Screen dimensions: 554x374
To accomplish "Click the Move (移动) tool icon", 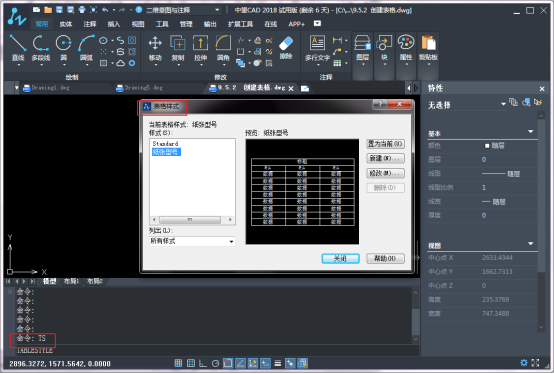I will tap(155, 43).
